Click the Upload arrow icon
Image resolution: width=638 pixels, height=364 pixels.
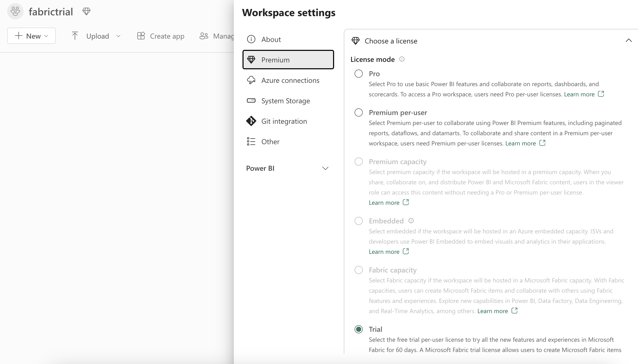pyautogui.click(x=75, y=36)
